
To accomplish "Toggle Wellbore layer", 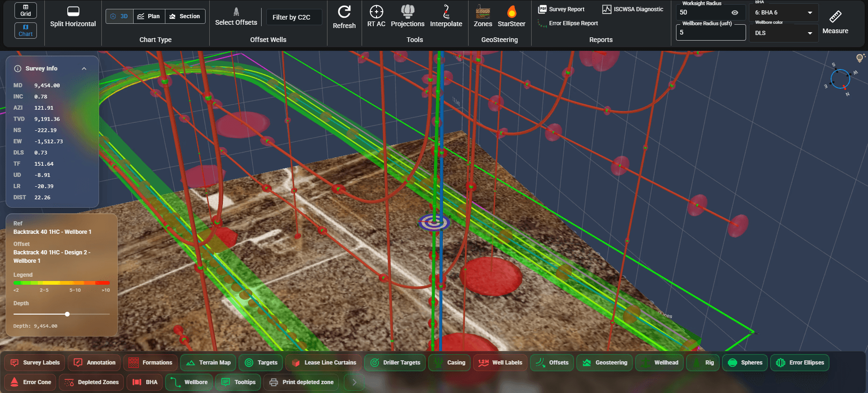I will pos(189,382).
